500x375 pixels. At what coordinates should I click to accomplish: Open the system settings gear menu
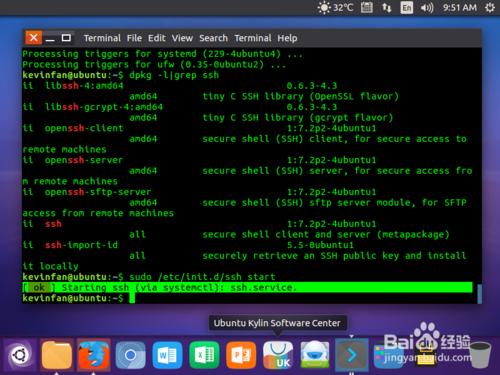click(490, 7)
